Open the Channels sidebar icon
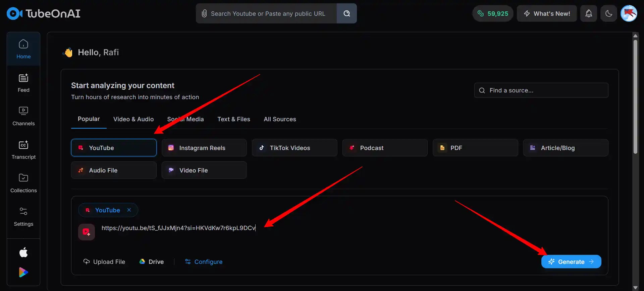 coord(23,116)
